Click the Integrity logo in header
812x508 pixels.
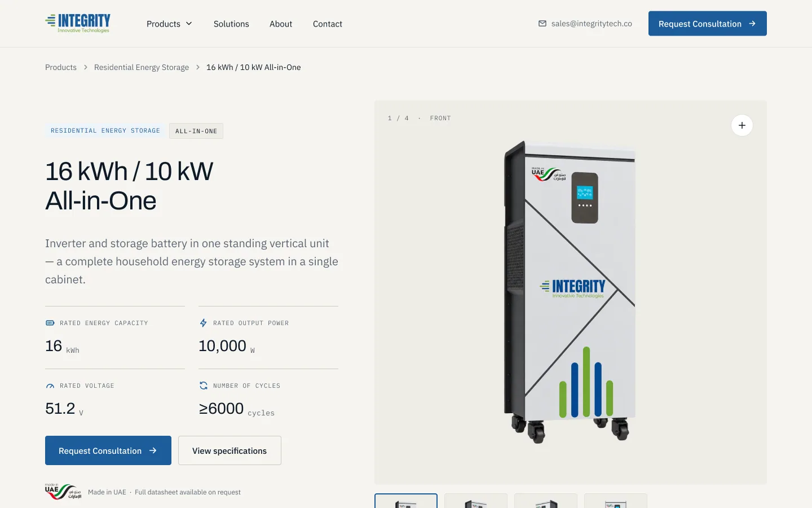78,23
